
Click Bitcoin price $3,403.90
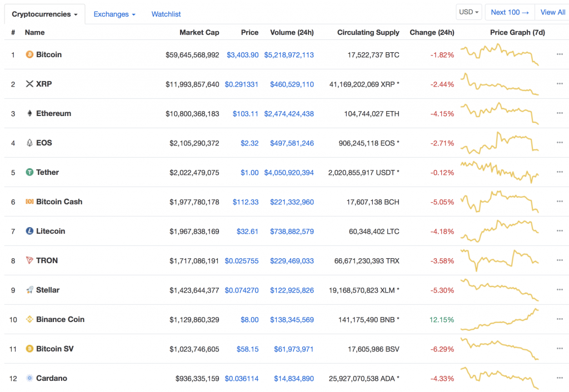242,55
